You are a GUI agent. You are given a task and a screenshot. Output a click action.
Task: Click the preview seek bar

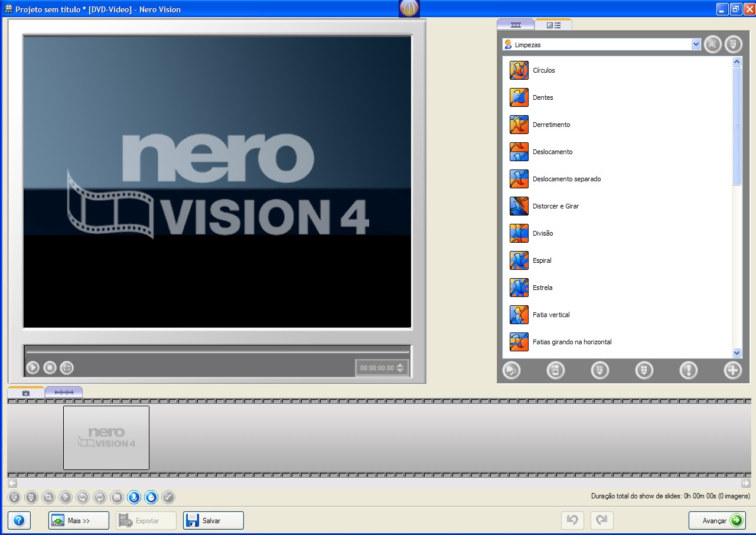(217, 352)
